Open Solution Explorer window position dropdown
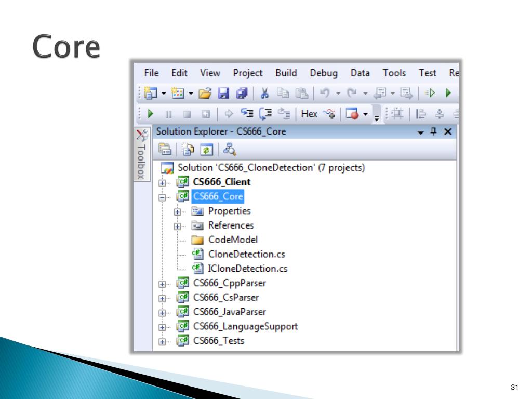The width and height of the screenshot is (532, 399). coord(421,132)
